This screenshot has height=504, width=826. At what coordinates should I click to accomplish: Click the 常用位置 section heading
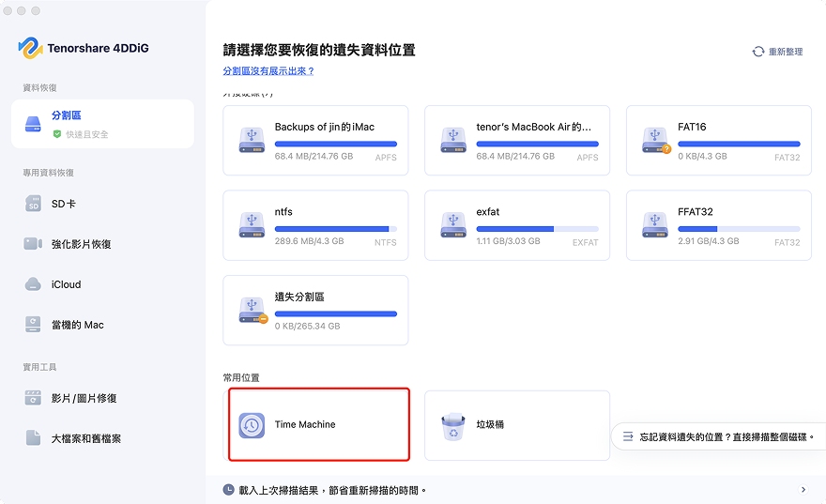(241, 377)
